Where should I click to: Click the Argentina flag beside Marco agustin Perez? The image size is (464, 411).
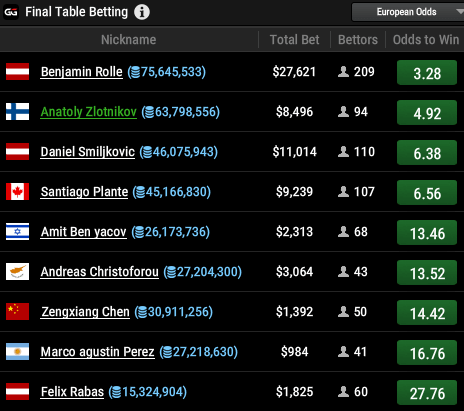click(x=17, y=352)
